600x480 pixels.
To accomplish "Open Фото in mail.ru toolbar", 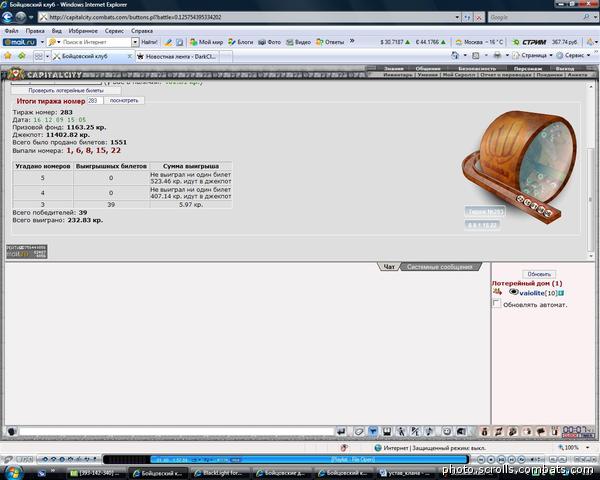I will tap(269, 42).
